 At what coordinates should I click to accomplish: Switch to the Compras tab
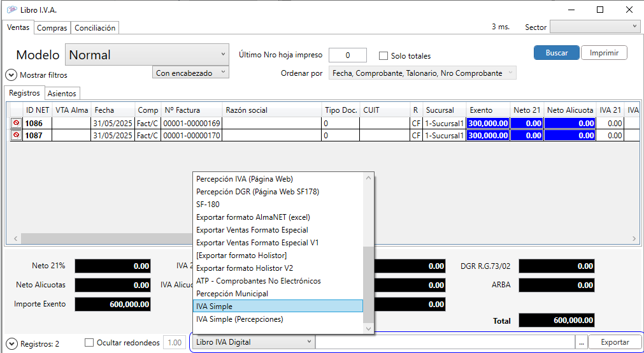(x=52, y=28)
